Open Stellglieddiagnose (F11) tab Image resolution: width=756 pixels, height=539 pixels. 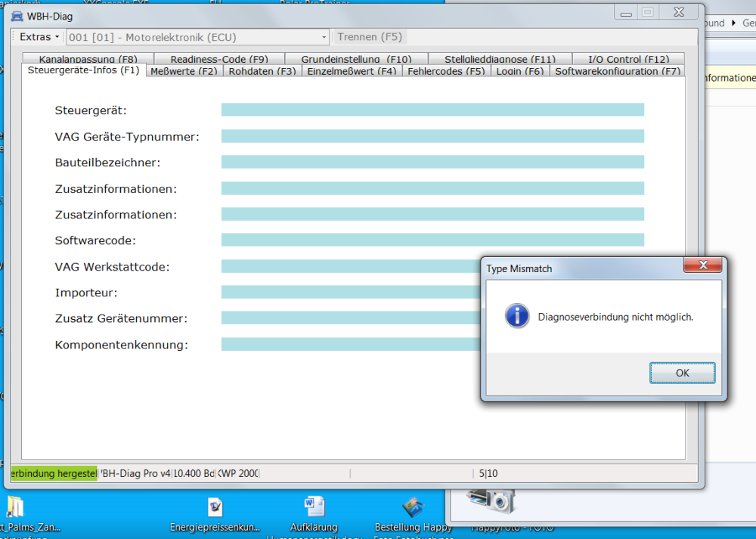tap(499, 59)
